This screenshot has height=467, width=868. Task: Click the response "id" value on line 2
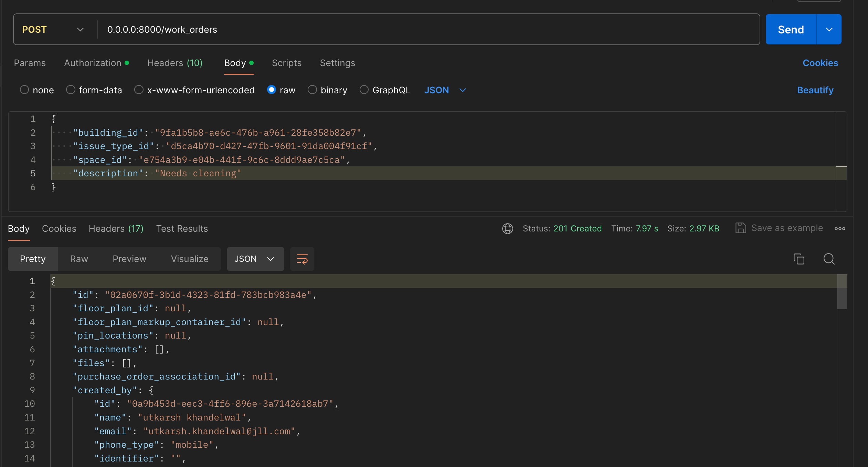coord(208,295)
